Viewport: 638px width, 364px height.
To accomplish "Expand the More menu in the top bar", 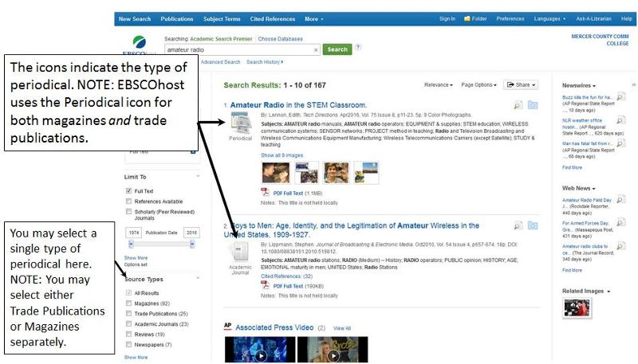I will tap(313, 18).
